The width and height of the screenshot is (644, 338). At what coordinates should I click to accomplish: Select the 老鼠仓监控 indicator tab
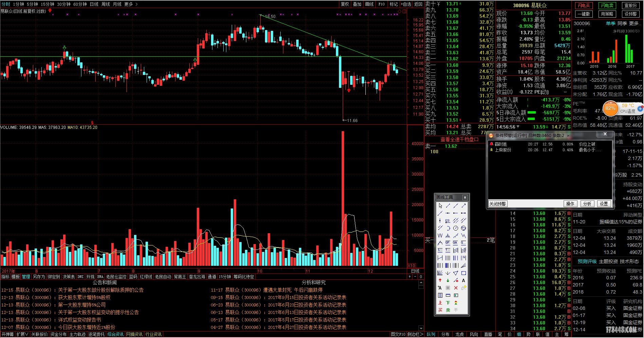tap(116, 277)
